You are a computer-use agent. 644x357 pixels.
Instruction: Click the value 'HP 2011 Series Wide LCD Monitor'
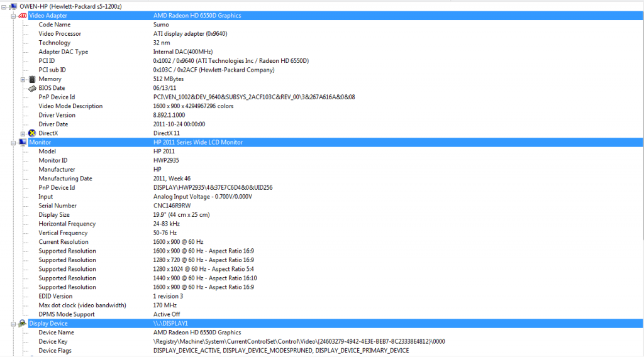[x=198, y=143]
